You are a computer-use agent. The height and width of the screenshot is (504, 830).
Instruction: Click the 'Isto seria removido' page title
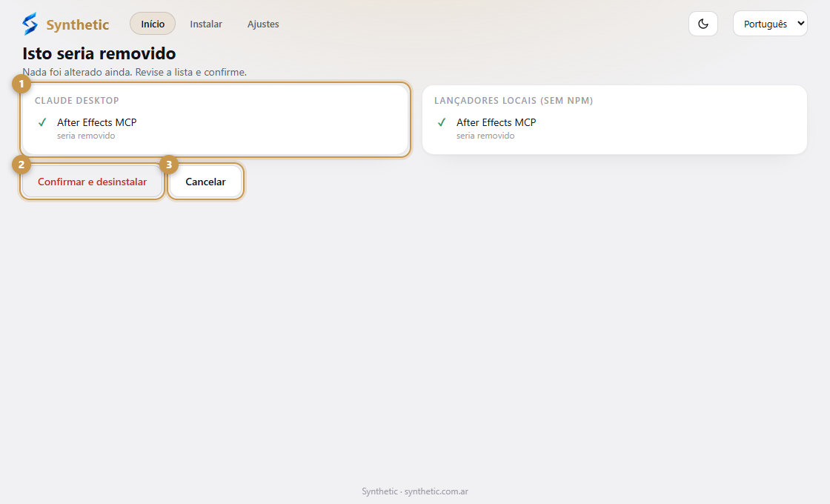pyautogui.click(x=99, y=53)
